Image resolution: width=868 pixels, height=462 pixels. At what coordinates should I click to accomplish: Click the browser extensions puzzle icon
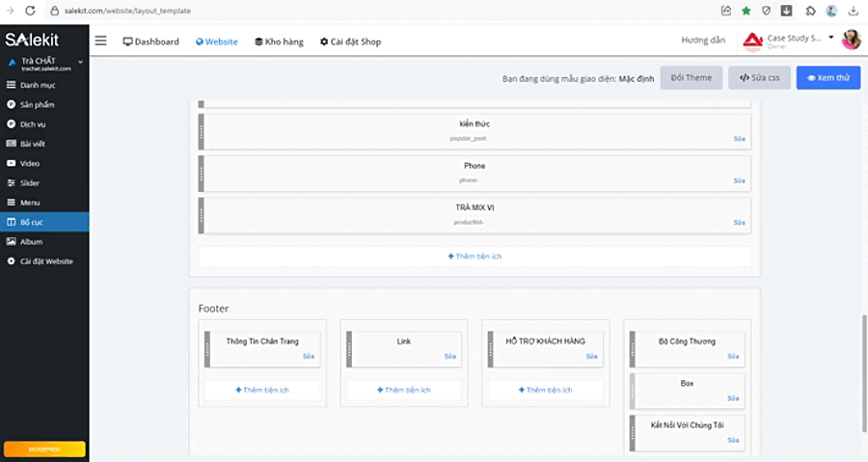click(810, 11)
